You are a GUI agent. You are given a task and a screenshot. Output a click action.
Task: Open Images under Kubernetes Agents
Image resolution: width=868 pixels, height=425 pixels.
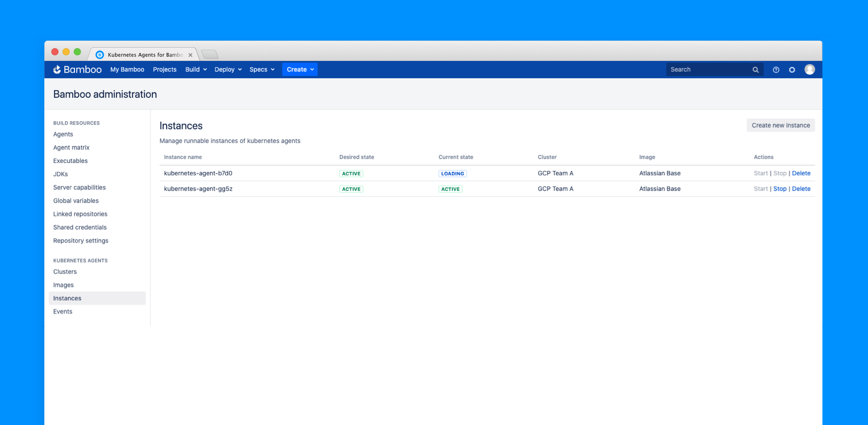pos(63,285)
